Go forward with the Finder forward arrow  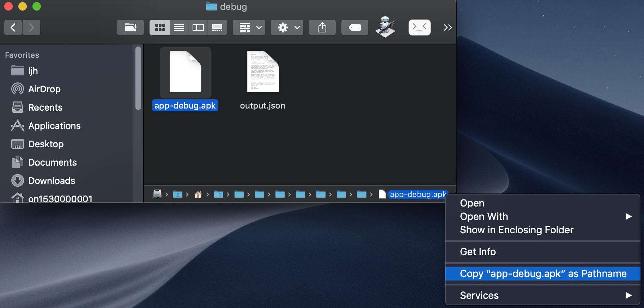(31, 27)
